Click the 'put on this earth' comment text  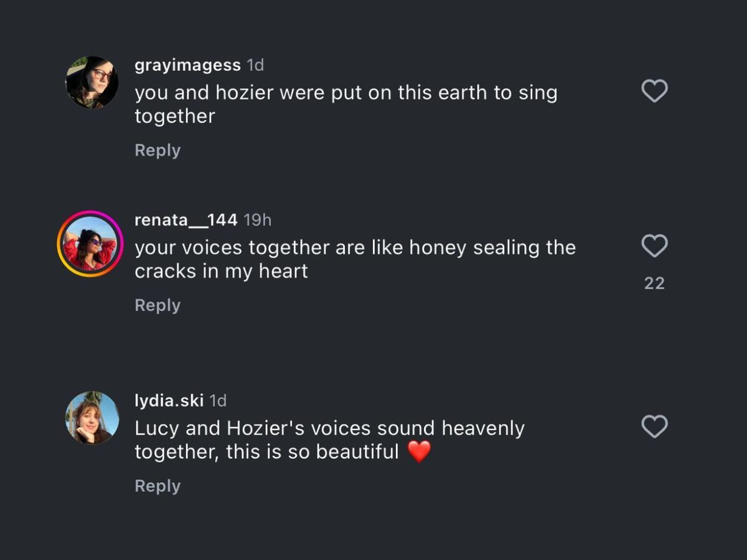(345, 104)
